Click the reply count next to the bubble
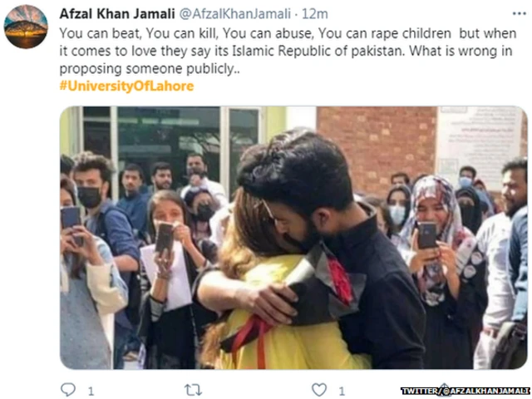This screenshot has height=399, width=532. 91,392
